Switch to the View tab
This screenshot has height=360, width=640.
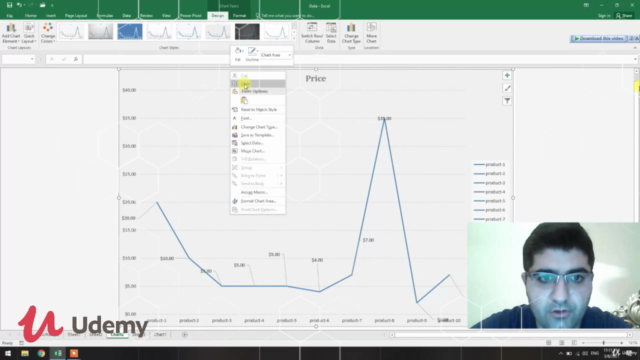[166, 16]
